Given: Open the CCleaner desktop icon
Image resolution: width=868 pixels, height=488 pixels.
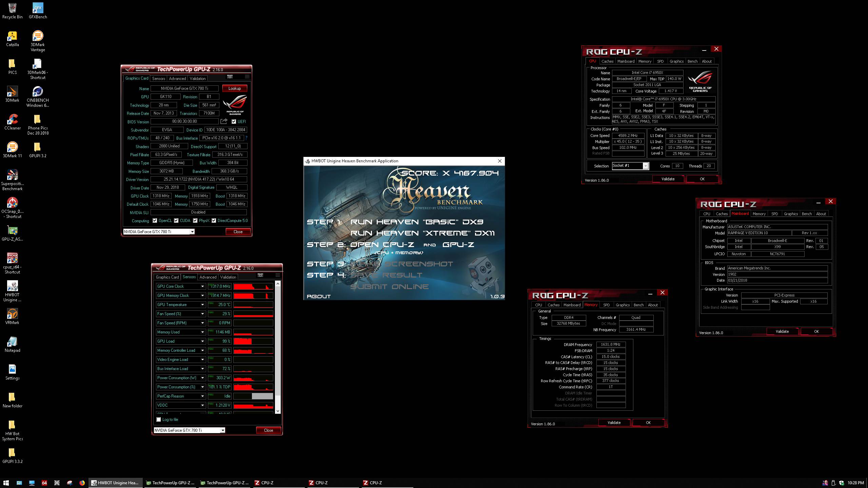Looking at the screenshot, I should coord(13,122).
